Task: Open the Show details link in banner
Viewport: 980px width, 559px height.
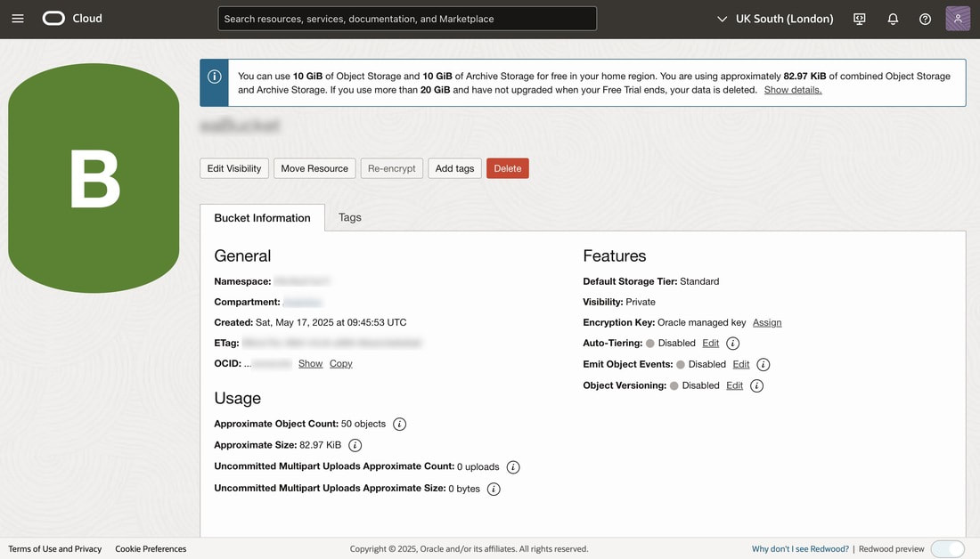Action: click(x=793, y=90)
